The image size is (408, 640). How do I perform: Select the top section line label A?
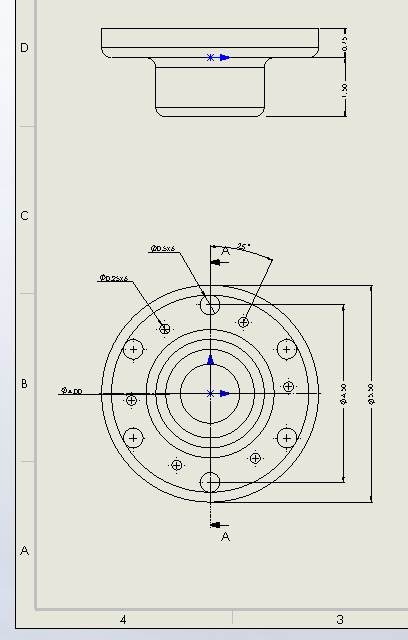225,251
